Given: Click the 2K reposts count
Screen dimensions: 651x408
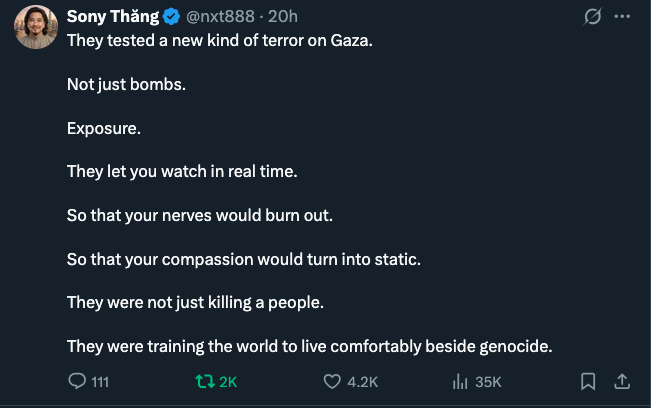Looking at the screenshot, I should click(x=228, y=381).
